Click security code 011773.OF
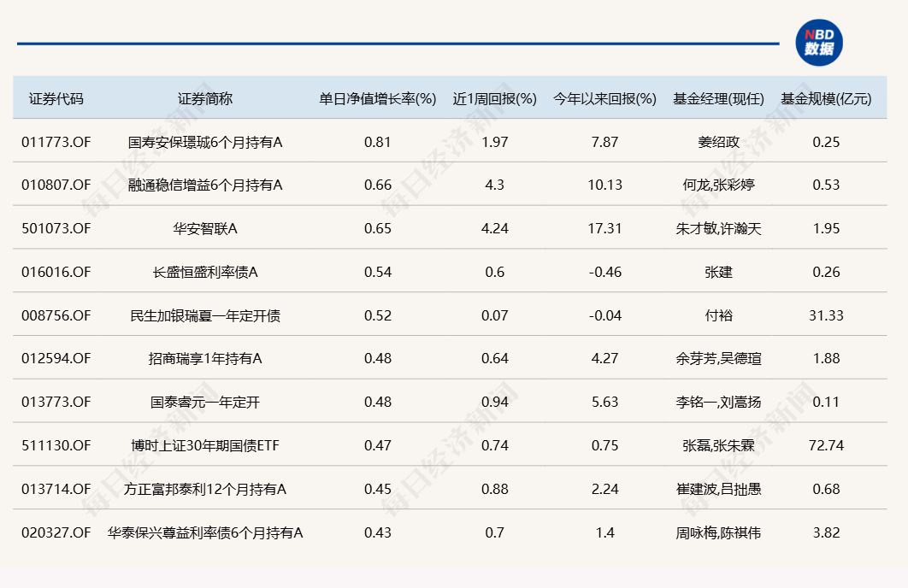Image resolution: width=908 pixels, height=588 pixels. pyautogui.click(x=56, y=142)
